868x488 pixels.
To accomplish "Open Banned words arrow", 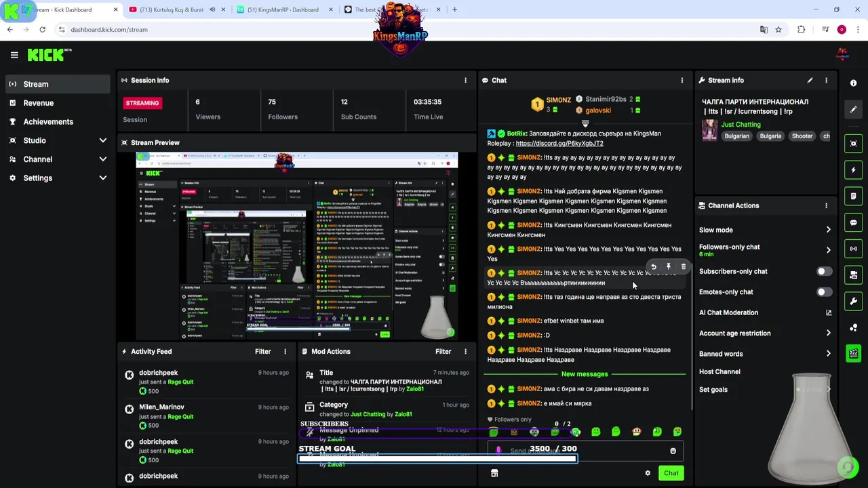I will (828, 354).
